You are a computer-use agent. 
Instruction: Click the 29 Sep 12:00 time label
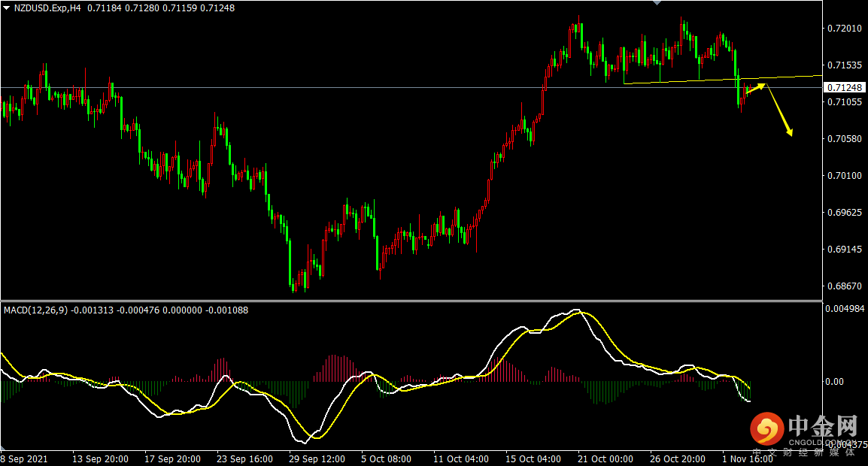click(x=317, y=458)
